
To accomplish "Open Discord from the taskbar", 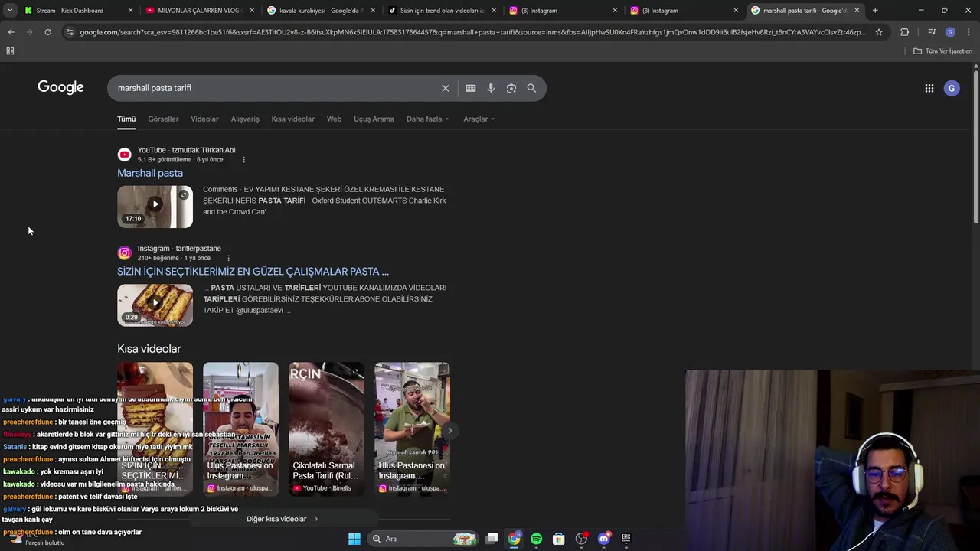I will [603, 539].
